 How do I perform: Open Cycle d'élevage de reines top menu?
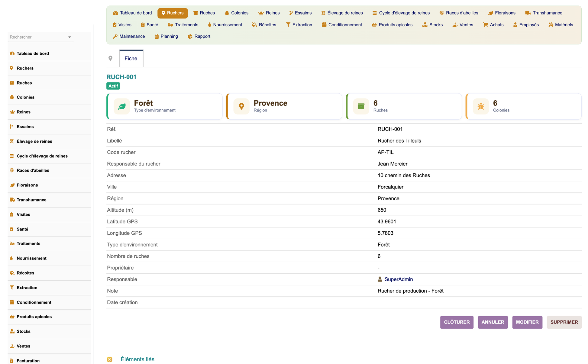tap(401, 13)
